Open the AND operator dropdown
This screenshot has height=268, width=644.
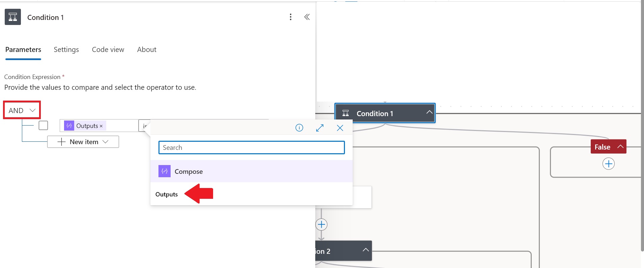click(x=22, y=110)
